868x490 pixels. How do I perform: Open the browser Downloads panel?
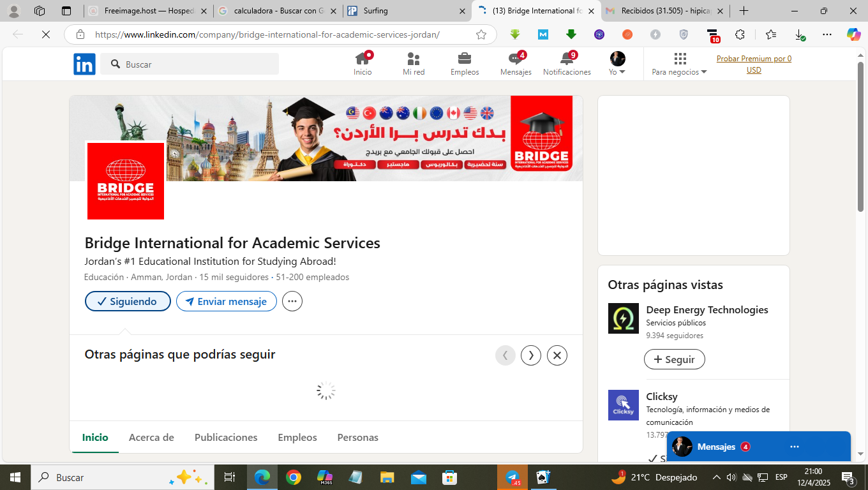coord(799,34)
